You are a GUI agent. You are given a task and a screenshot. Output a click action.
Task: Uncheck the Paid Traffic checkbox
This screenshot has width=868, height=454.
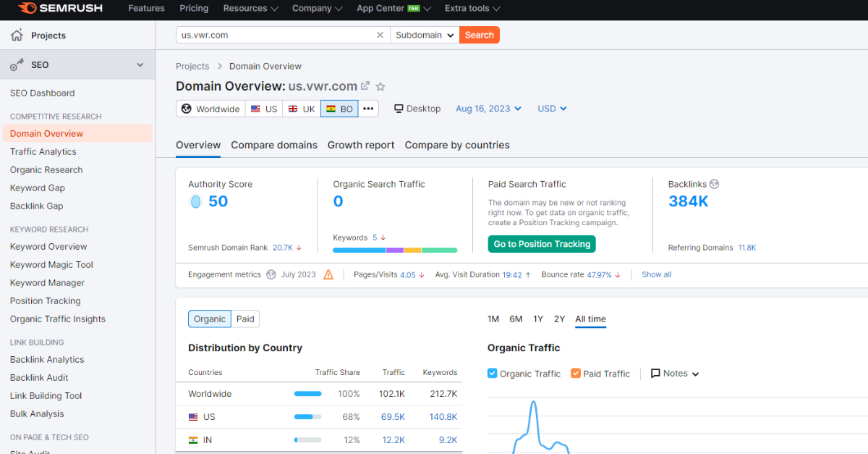(x=576, y=373)
